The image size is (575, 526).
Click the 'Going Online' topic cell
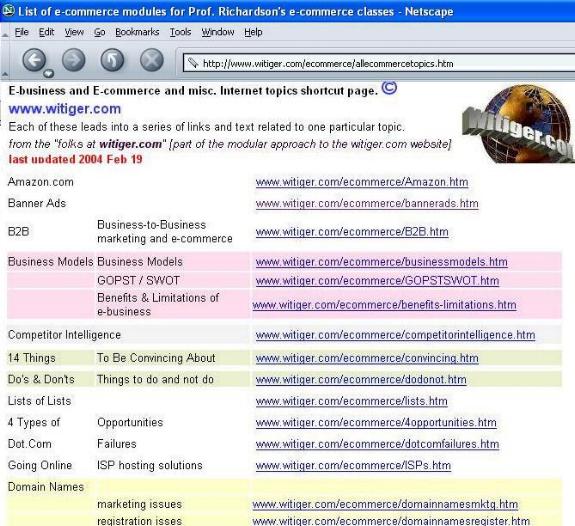click(40, 465)
